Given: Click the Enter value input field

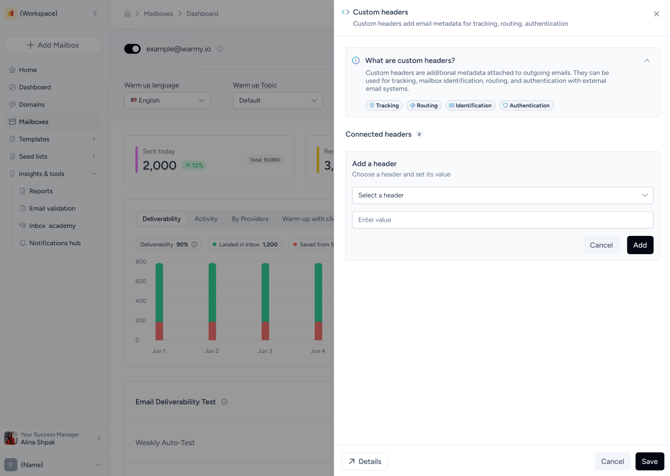Looking at the screenshot, I should pyautogui.click(x=502, y=220).
